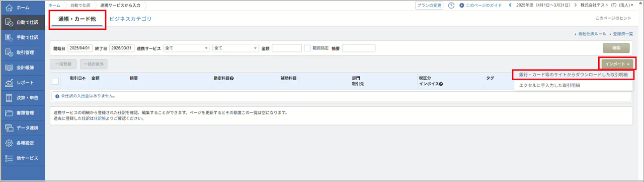The width and height of the screenshot is (644, 182).
Task: Switch to the ビジネスカテゴリ tab
Action: [130, 19]
